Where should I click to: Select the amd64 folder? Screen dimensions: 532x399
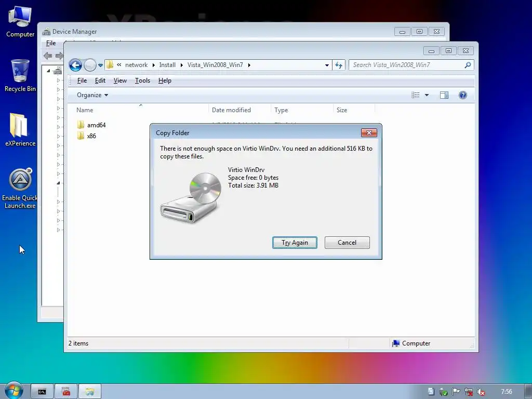91,125
